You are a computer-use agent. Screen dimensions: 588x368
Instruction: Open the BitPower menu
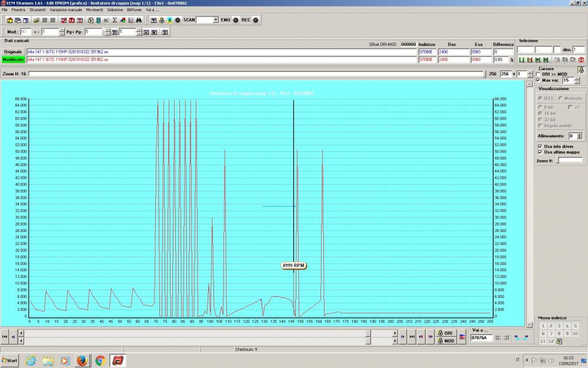click(x=134, y=10)
